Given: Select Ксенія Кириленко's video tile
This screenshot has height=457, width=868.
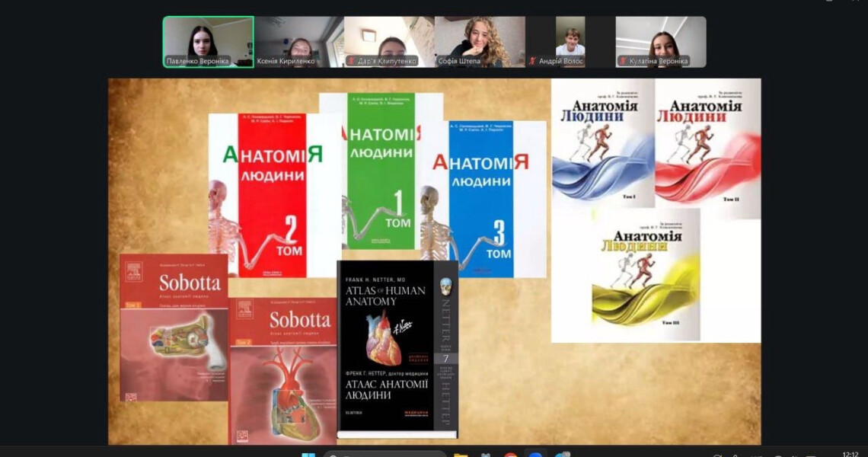Looking at the screenshot, I should coord(299,42).
